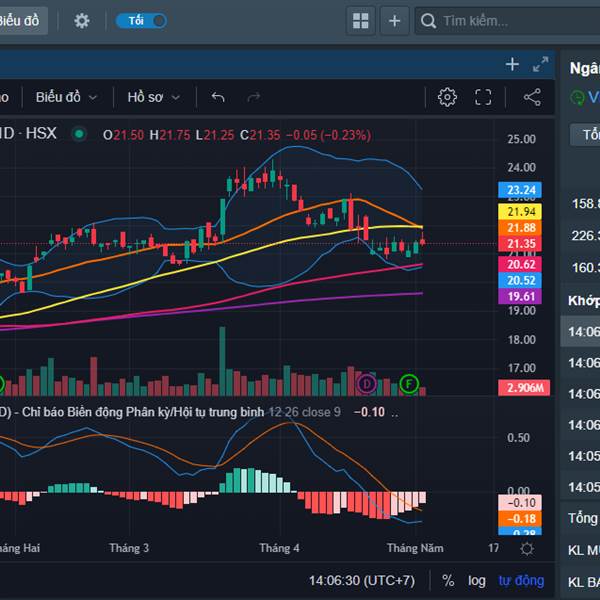Open chart settings gear icon
Viewport: 600px width, 600px height.
[x=447, y=97]
